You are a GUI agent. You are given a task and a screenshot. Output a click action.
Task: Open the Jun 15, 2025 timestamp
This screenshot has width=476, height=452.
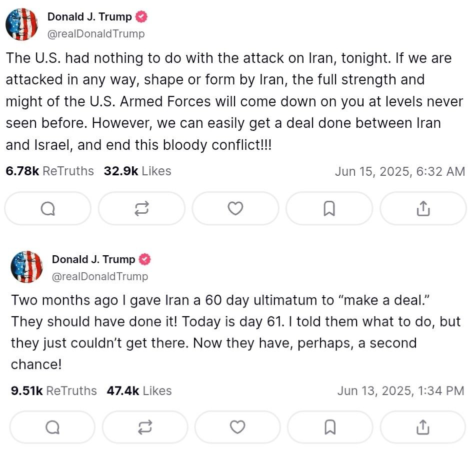click(x=399, y=172)
